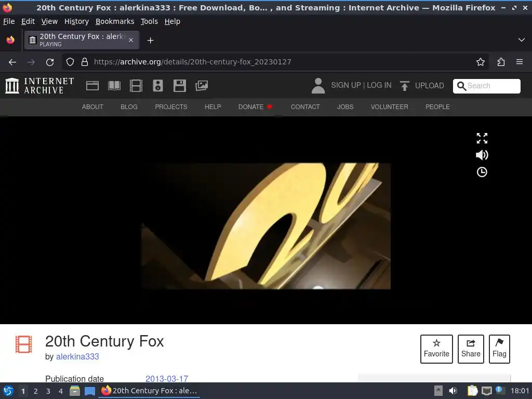
Task: Click the taskbar show desktop icon
Action: (89, 391)
